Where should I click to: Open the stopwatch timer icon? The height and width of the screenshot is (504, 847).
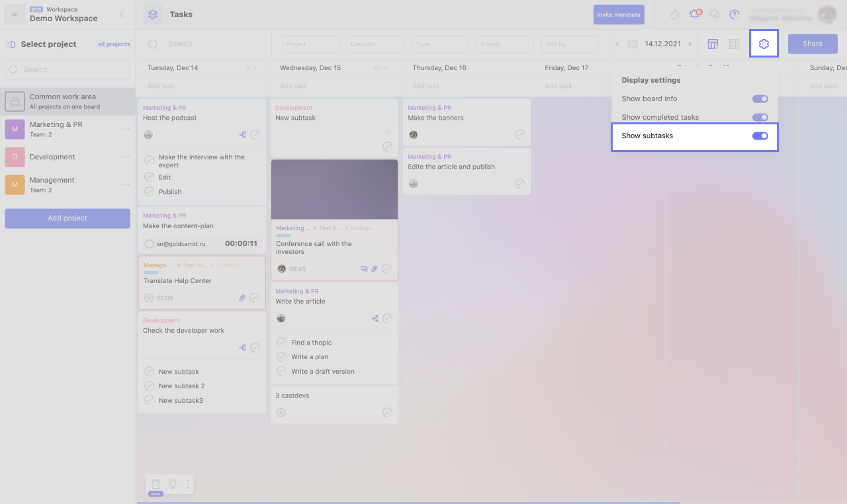point(674,15)
